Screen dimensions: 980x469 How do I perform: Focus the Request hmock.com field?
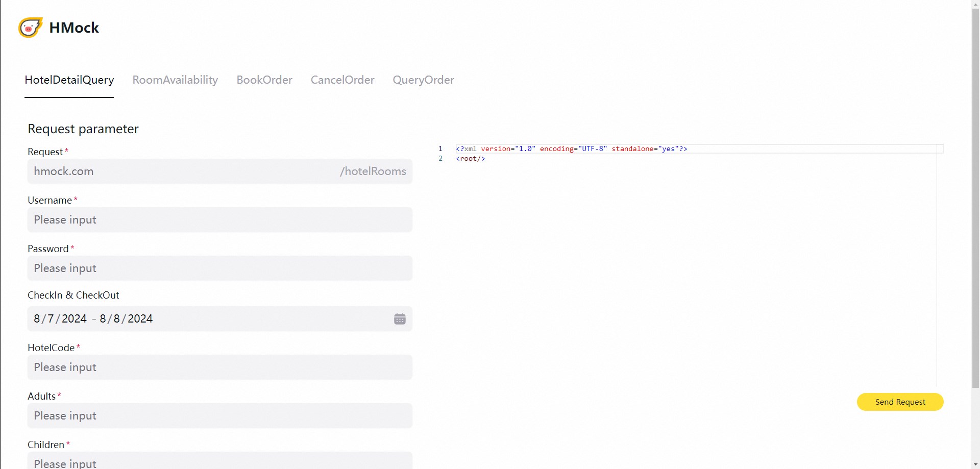click(179, 171)
